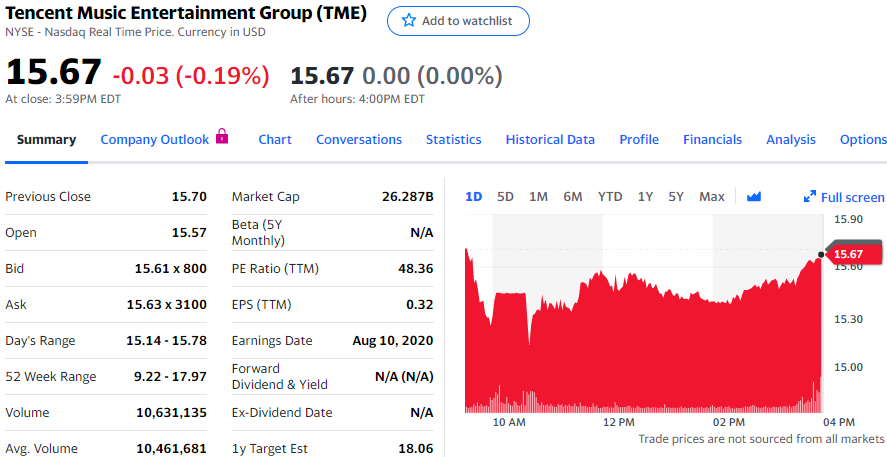The width and height of the screenshot is (887, 457).
Task: Show the 1Y chart range
Action: [x=645, y=197]
